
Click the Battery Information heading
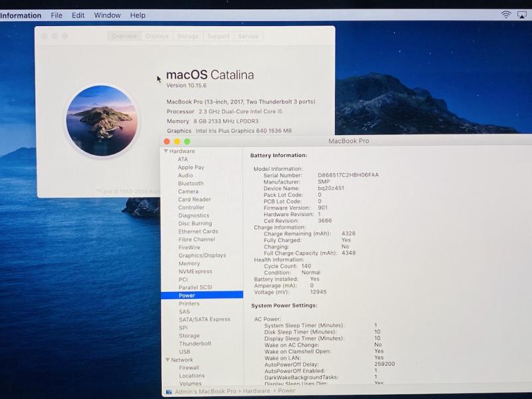point(279,156)
